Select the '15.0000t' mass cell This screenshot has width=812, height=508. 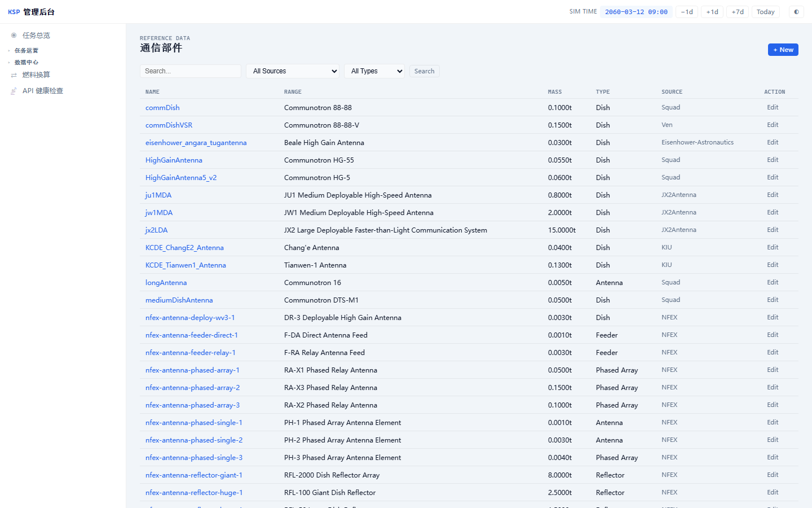tap(562, 230)
